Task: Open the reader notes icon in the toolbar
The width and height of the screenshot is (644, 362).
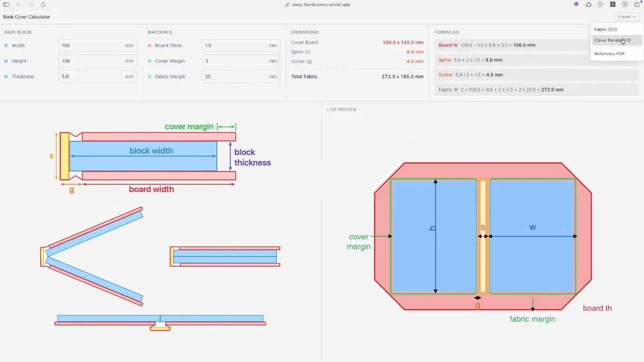Action: (x=625, y=4)
